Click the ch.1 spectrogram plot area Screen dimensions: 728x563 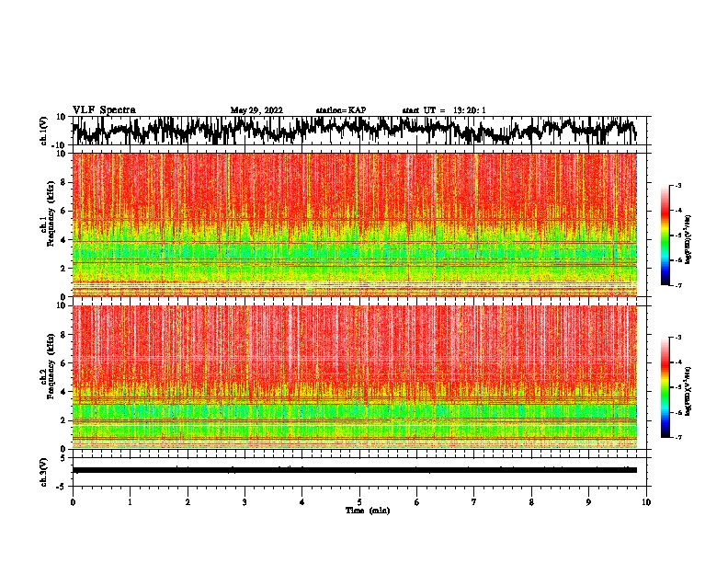coord(355,224)
